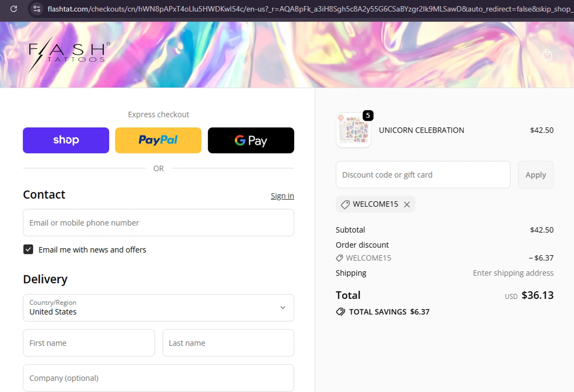The width and height of the screenshot is (574, 392).
Task: Open site information icon in address bar
Action: [x=37, y=8]
